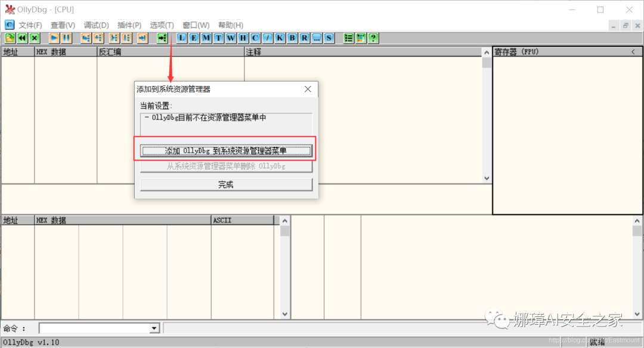The width and height of the screenshot is (644, 348).
Task: Click the 地址 column header in dump pane
Action: pos(18,220)
